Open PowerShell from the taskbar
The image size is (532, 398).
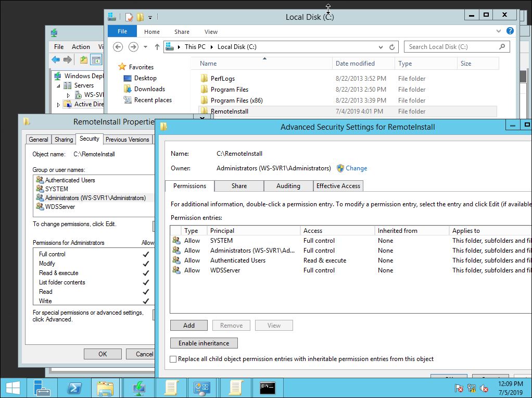[x=73, y=388]
